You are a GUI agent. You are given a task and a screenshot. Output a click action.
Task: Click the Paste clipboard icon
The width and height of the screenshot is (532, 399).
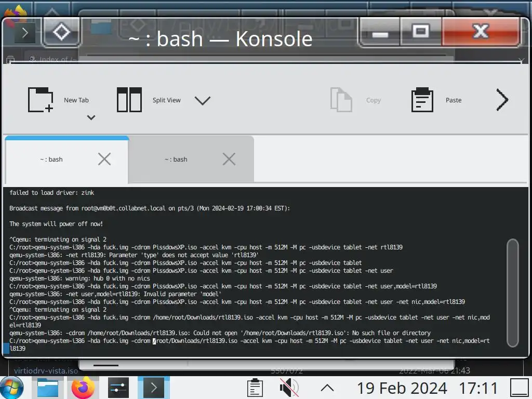coord(422,100)
